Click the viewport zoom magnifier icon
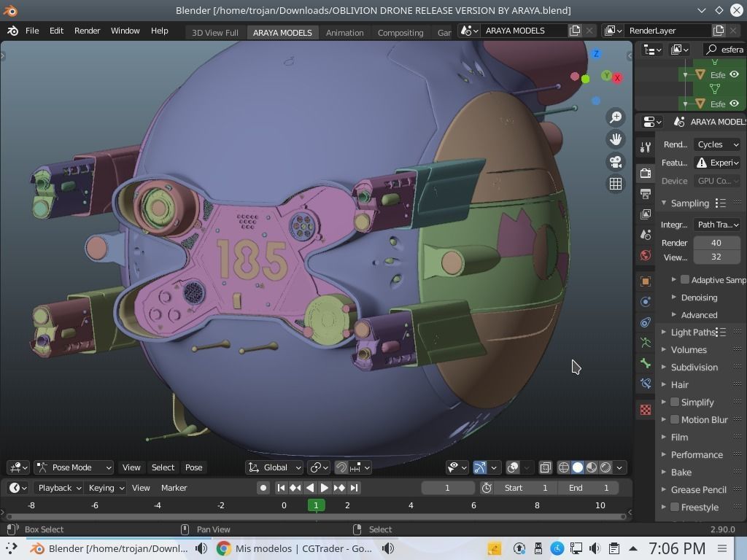Screen dimensions: 747x560 [616, 117]
